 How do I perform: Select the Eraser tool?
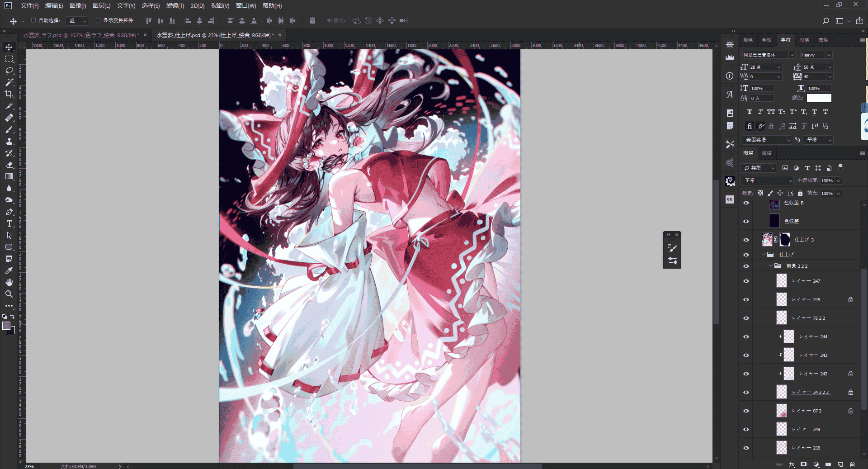[x=9, y=165]
